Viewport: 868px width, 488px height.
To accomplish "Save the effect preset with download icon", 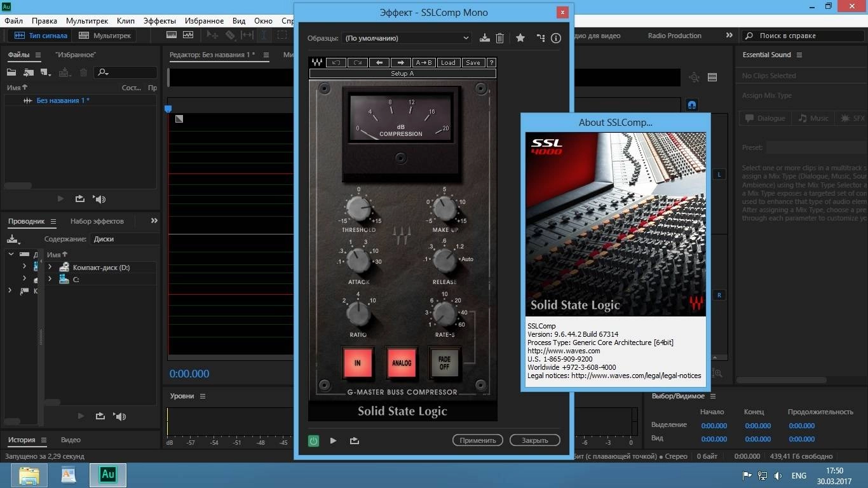I will [485, 38].
